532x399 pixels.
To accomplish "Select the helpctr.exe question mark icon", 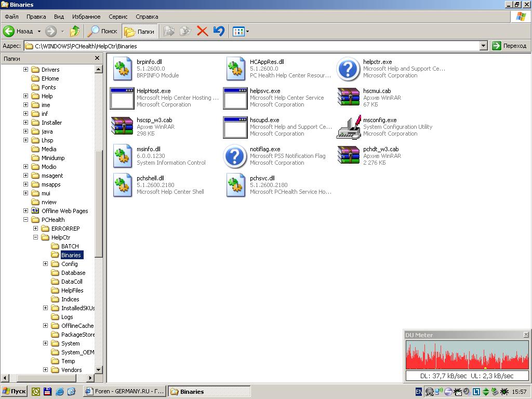I will pyautogui.click(x=349, y=69).
